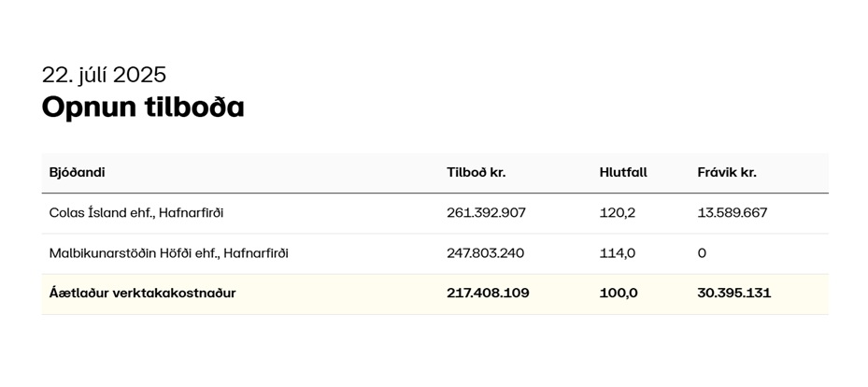Click the gray table header bar

tap(435, 173)
